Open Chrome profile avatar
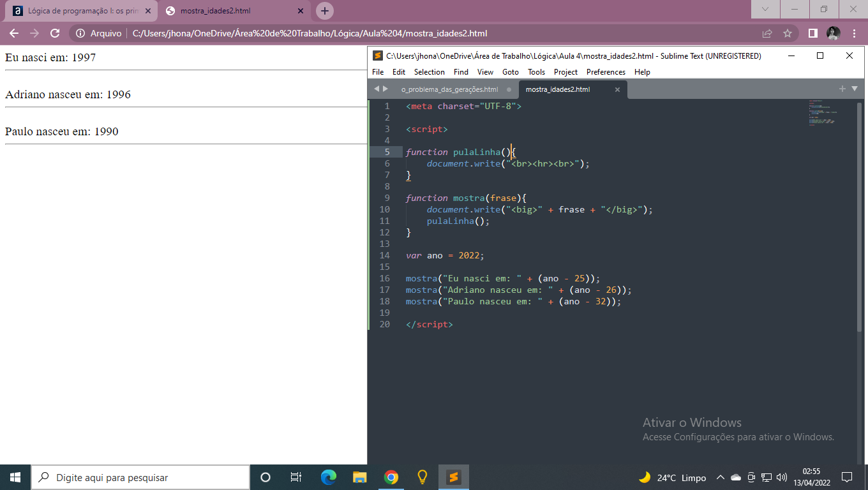Screen dimensions: 868x490 point(834,33)
